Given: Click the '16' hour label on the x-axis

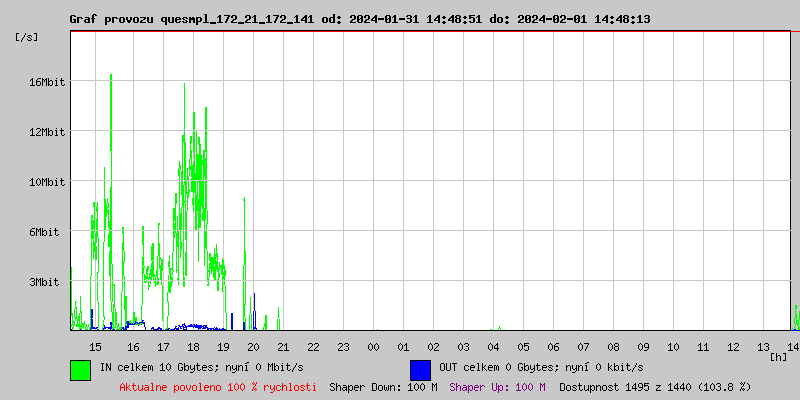Looking at the screenshot, I should click(x=133, y=347).
